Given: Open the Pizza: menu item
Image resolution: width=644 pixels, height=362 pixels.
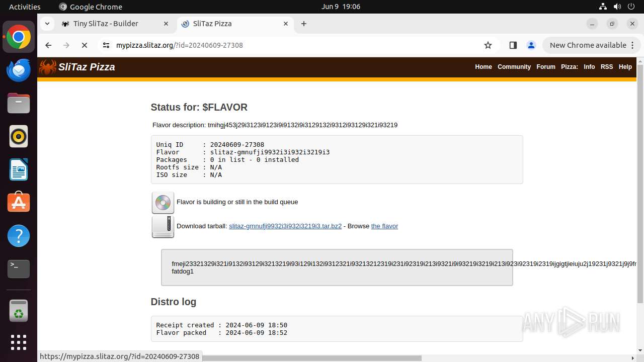Looking at the screenshot, I should (x=570, y=67).
